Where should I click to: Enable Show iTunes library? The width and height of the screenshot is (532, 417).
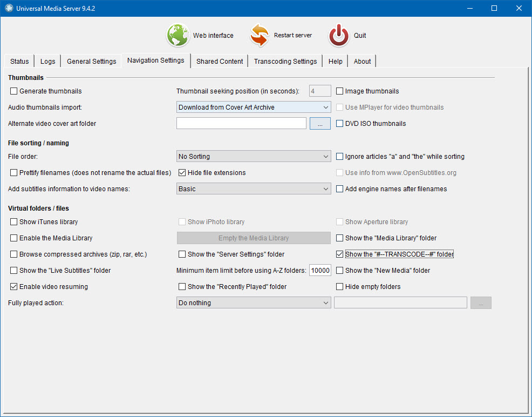13,222
